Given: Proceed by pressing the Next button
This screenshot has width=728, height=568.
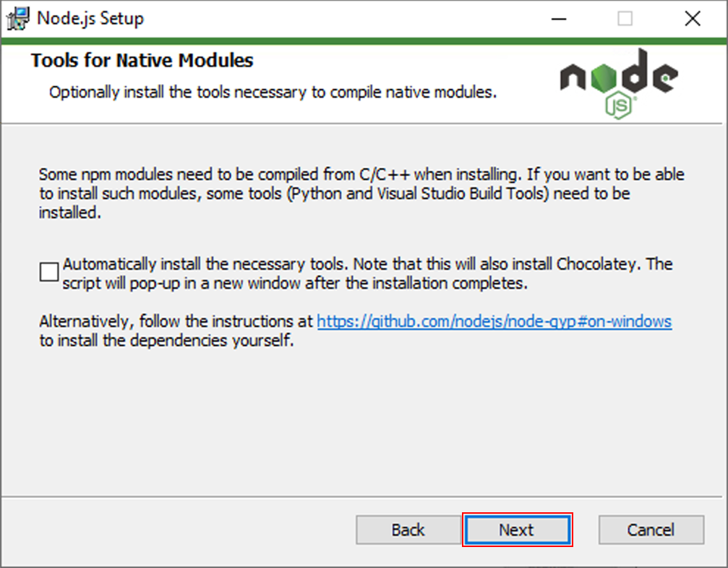Looking at the screenshot, I should (x=517, y=530).
